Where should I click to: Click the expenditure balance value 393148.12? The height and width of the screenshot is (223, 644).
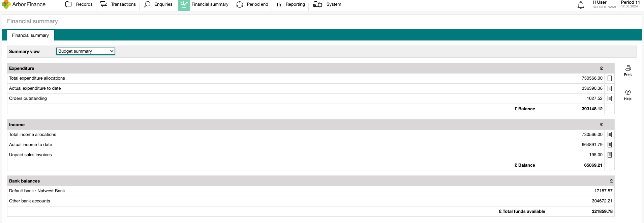coord(592,109)
